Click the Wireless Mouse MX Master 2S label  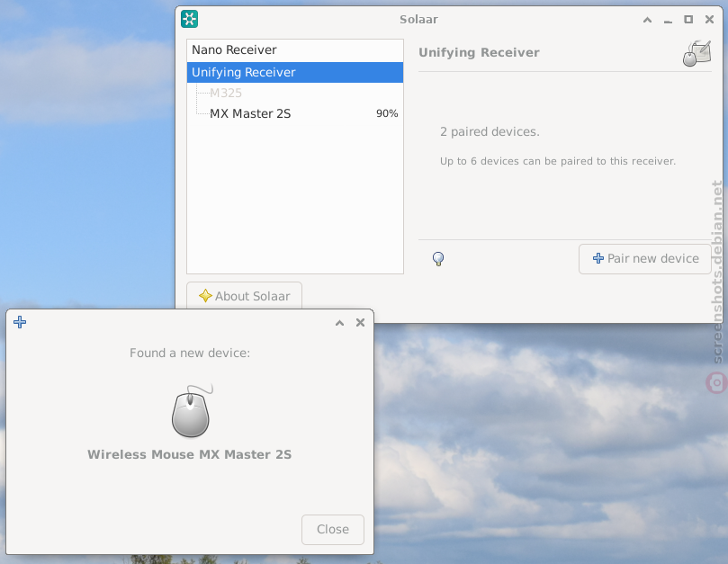click(x=190, y=454)
